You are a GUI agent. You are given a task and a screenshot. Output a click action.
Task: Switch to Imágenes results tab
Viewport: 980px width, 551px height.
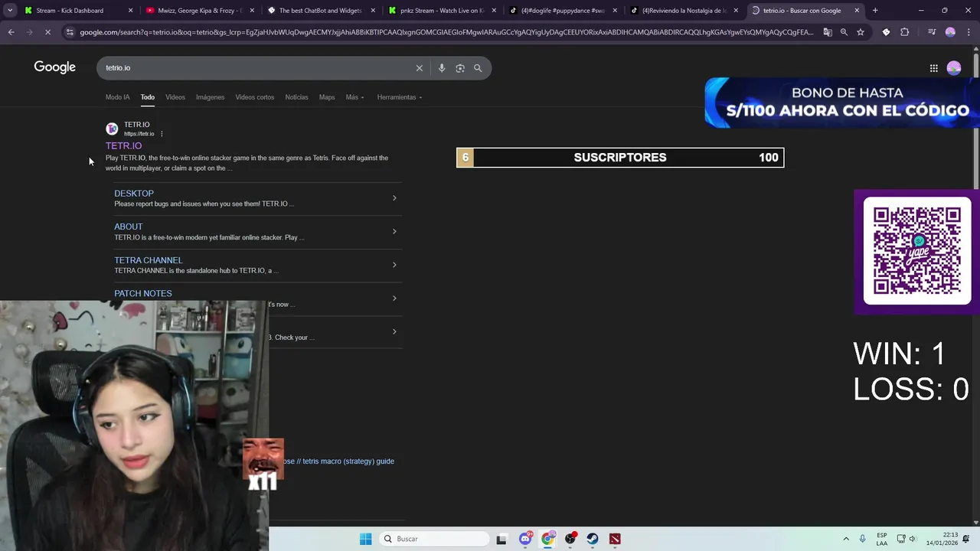[x=210, y=97]
